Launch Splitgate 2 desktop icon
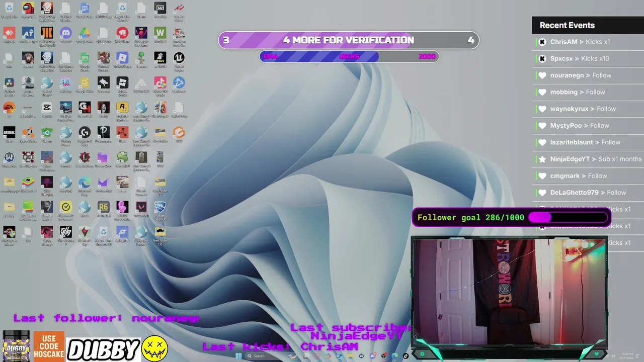Image resolution: width=644 pixels, height=362 pixels. coord(122,235)
